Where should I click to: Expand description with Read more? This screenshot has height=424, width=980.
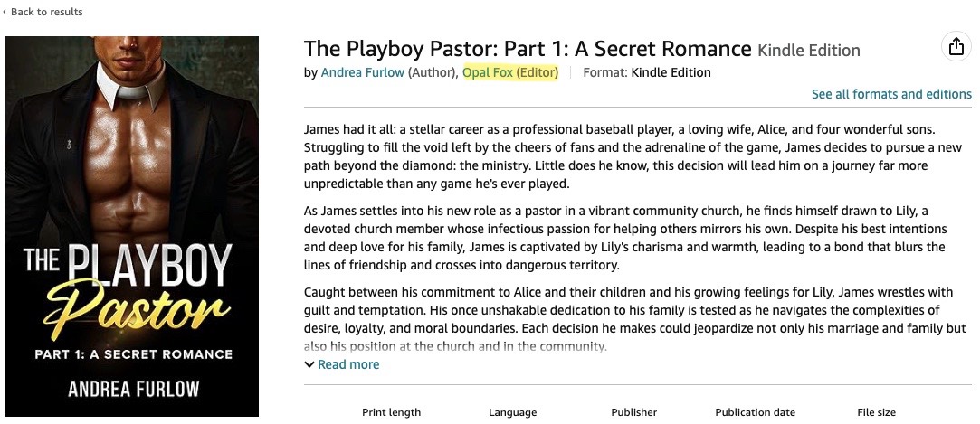point(348,364)
